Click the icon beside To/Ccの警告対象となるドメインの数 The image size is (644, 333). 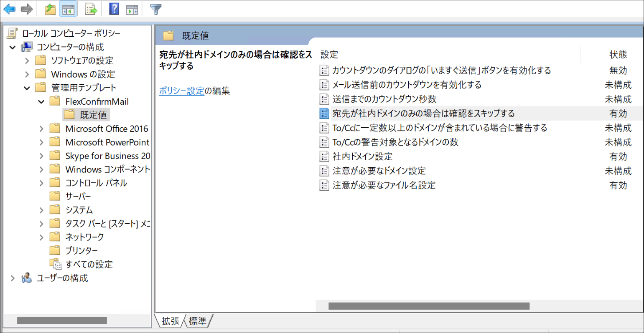coord(324,142)
